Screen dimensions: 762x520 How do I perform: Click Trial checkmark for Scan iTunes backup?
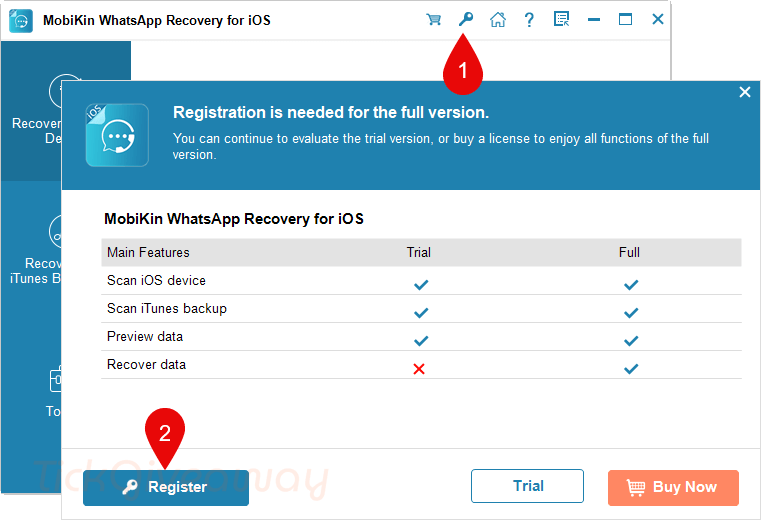tap(421, 312)
